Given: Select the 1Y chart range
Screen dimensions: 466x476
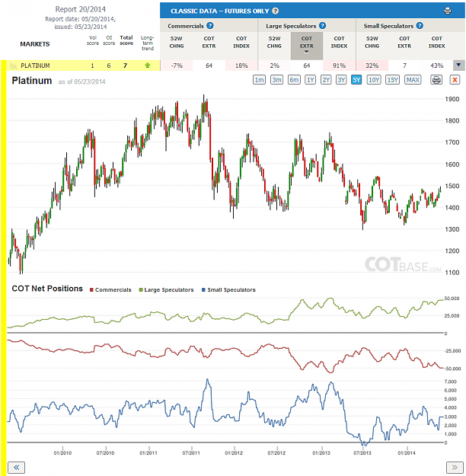Looking at the screenshot, I should pyautogui.click(x=310, y=80).
